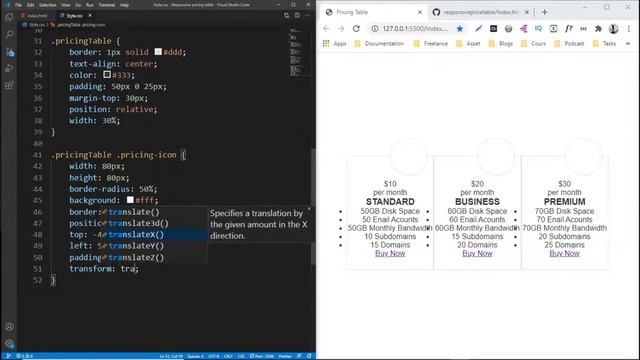Open the Blogs bookmarks folder

point(500,44)
